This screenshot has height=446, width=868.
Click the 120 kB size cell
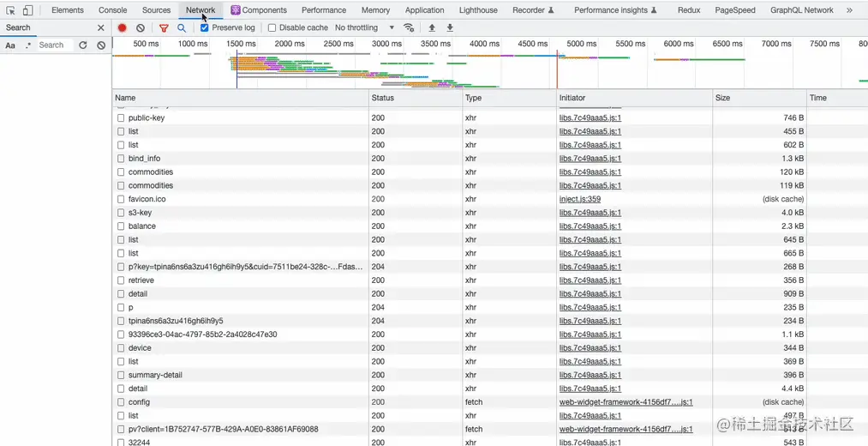tap(792, 172)
